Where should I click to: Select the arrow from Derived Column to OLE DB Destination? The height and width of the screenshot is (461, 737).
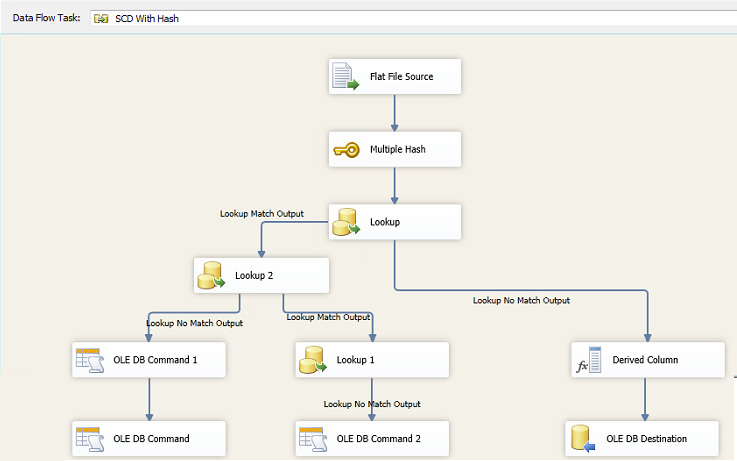[645, 399]
